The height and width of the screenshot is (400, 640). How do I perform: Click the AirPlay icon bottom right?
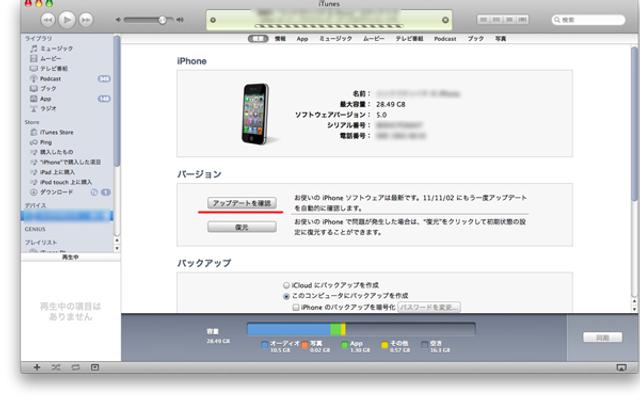coord(621,368)
